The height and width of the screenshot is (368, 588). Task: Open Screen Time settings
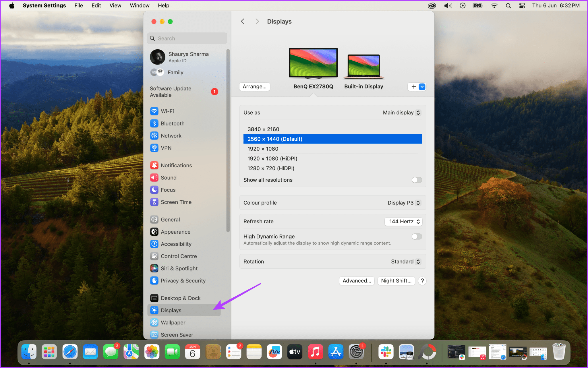[x=176, y=202]
